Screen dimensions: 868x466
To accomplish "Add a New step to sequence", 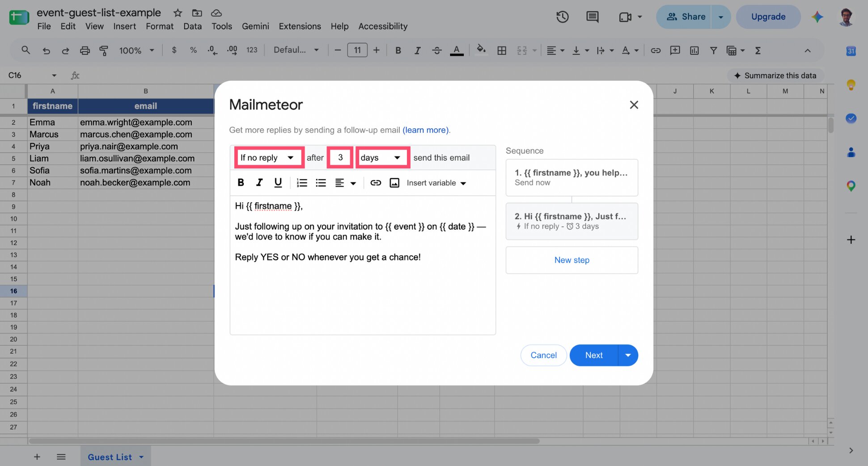I will pyautogui.click(x=572, y=260).
